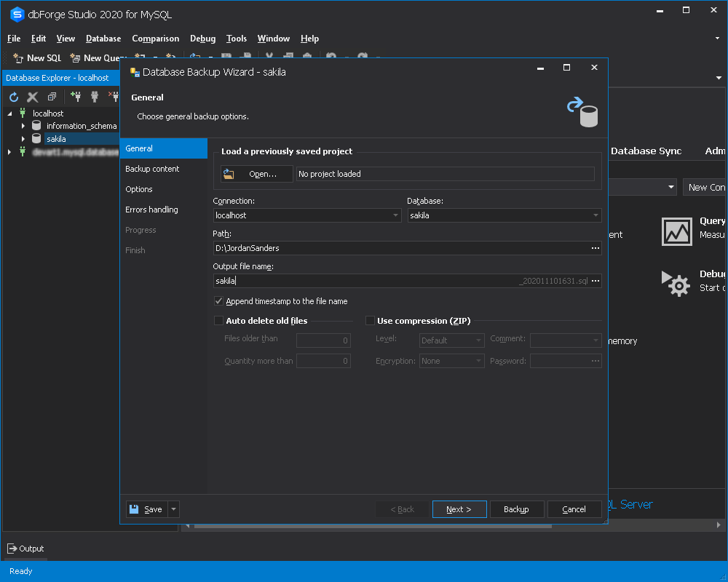
Task: Open the File menu
Action: click(14, 39)
